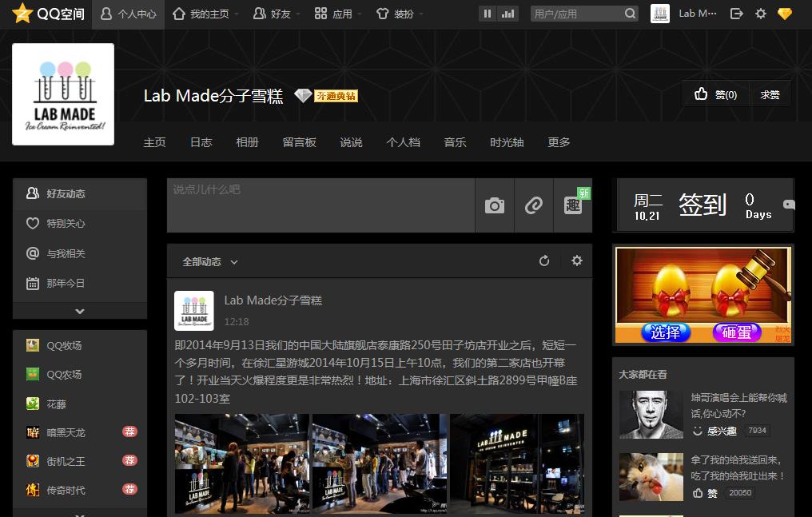Open 全部动态 filter dropdown
The image size is (812, 517).
[209, 262]
